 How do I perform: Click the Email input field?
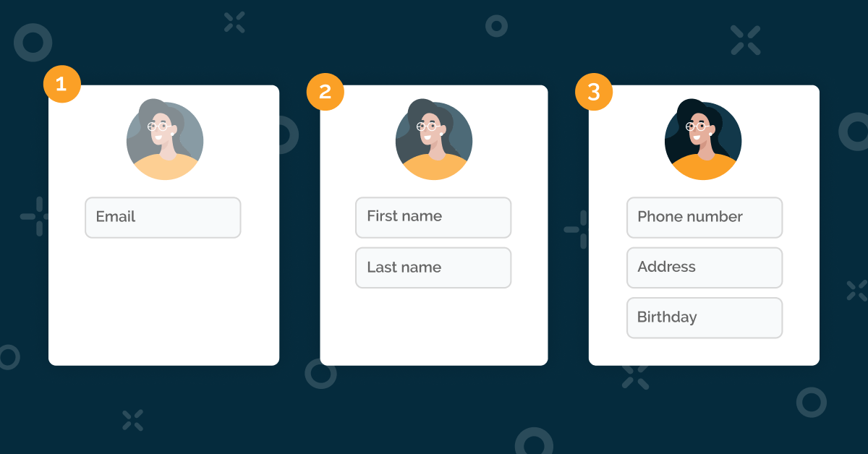pos(163,218)
